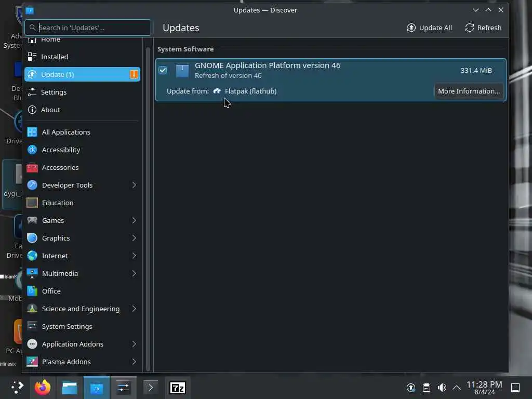
Task: Click the Flatpak flathub source icon
Action: (217, 91)
